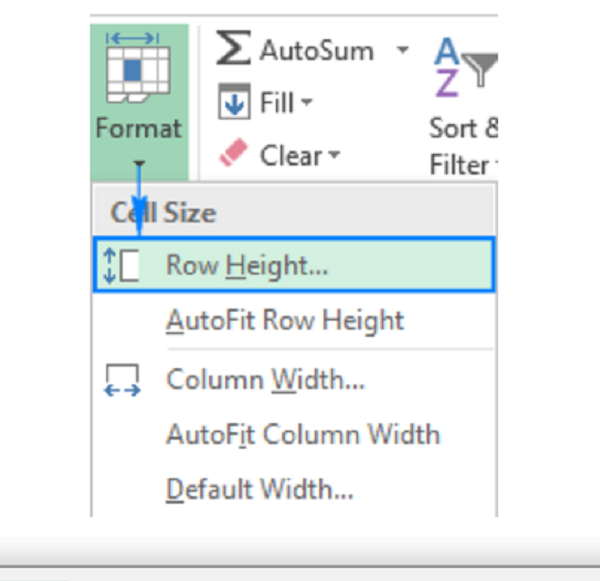The width and height of the screenshot is (600, 581).
Task: Click the pink Clear eraser icon
Action: (x=233, y=155)
